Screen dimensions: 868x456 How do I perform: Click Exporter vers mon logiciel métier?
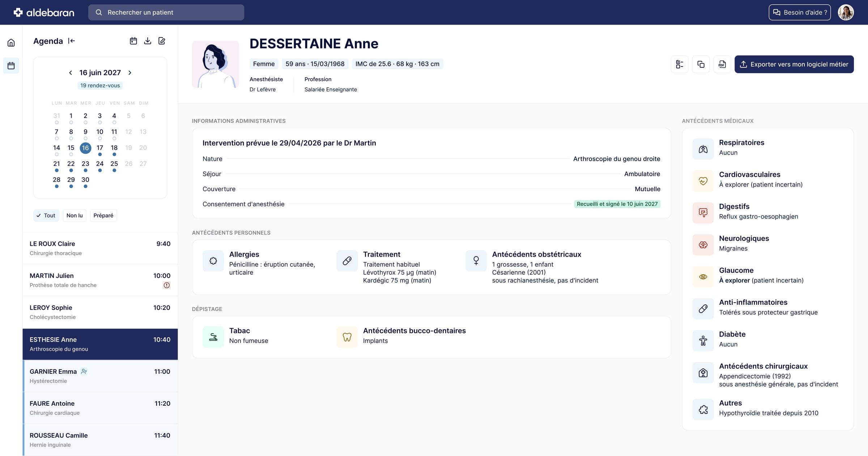(794, 64)
